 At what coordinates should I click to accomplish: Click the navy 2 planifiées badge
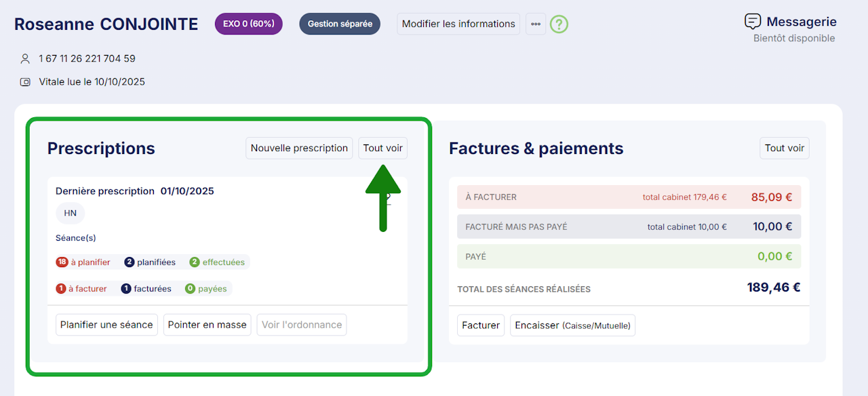[150, 262]
